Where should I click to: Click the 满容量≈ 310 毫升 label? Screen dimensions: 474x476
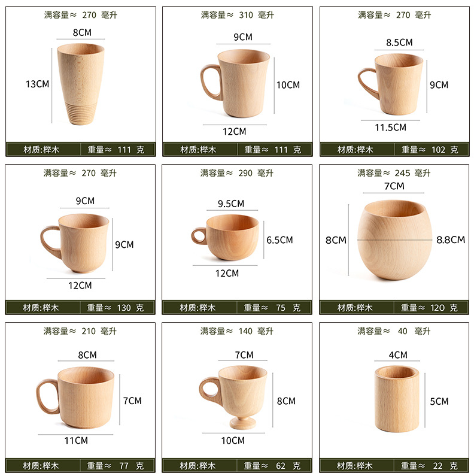(x=238, y=15)
